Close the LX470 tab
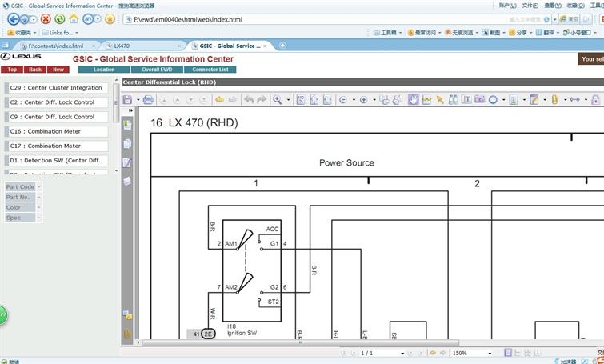Screen dimensions: 604x364 (x=179, y=46)
